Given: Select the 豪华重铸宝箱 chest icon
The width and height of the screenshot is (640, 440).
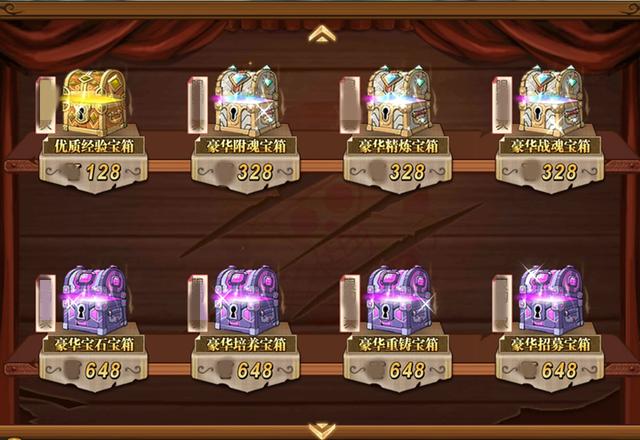Looking at the screenshot, I should pyautogui.click(x=399, y=300).
